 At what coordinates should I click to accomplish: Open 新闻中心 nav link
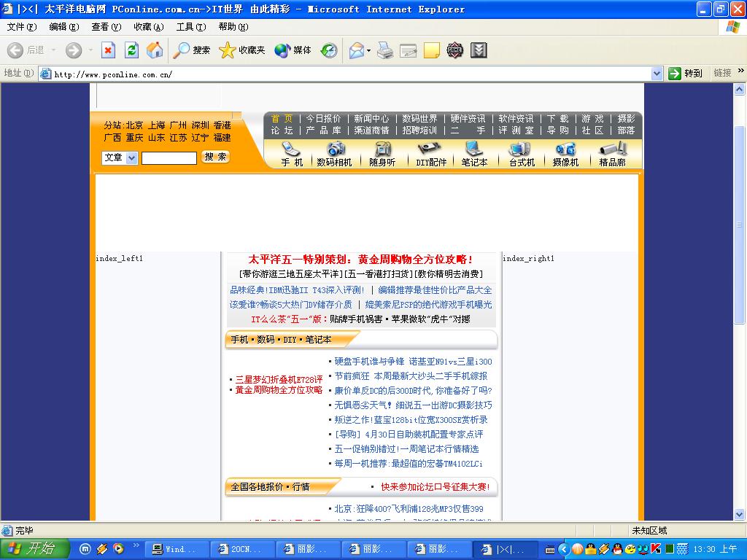pos(371,119)
